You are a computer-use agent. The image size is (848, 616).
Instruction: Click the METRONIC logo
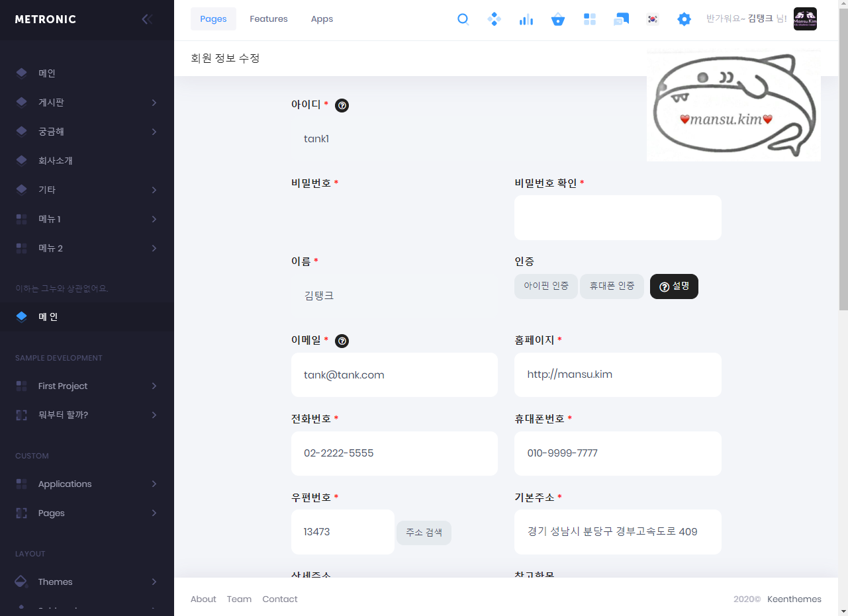(x=46, y=19)
